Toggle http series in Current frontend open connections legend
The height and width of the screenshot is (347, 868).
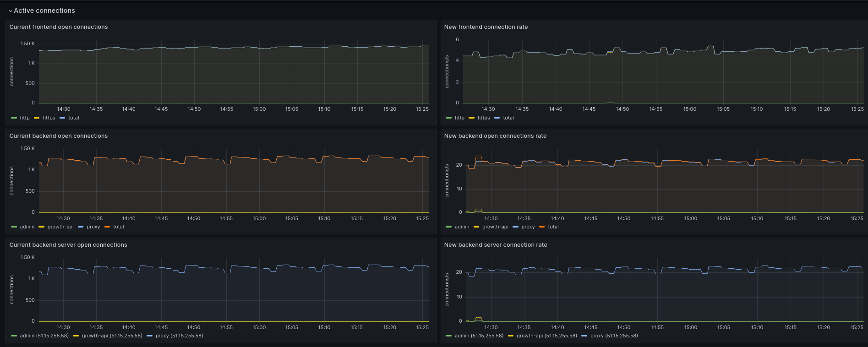pos(25,118)
